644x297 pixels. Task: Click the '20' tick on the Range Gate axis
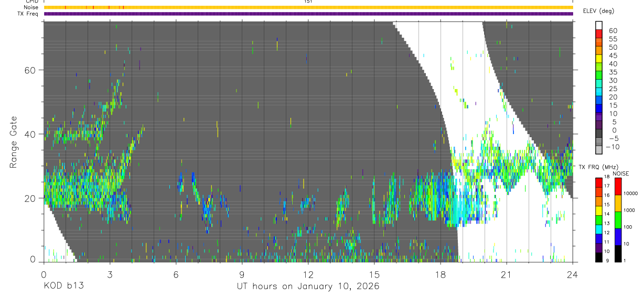point(31,198)
